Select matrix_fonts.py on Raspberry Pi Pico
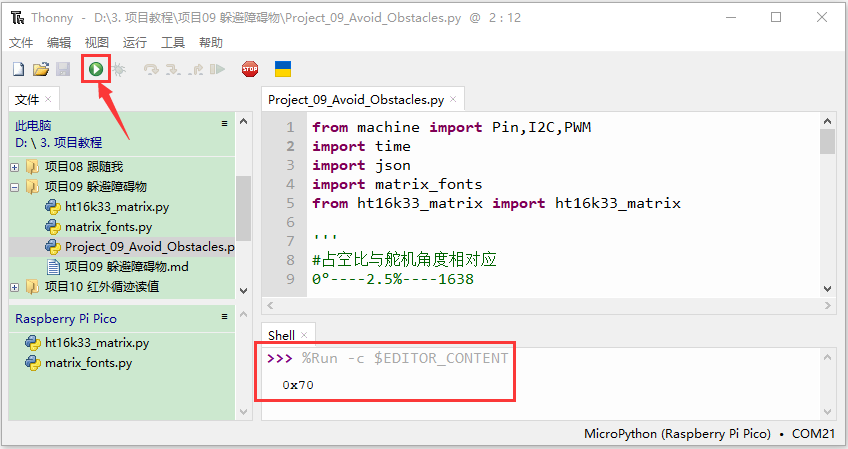 pyautogui.click(x=88, y=362)
